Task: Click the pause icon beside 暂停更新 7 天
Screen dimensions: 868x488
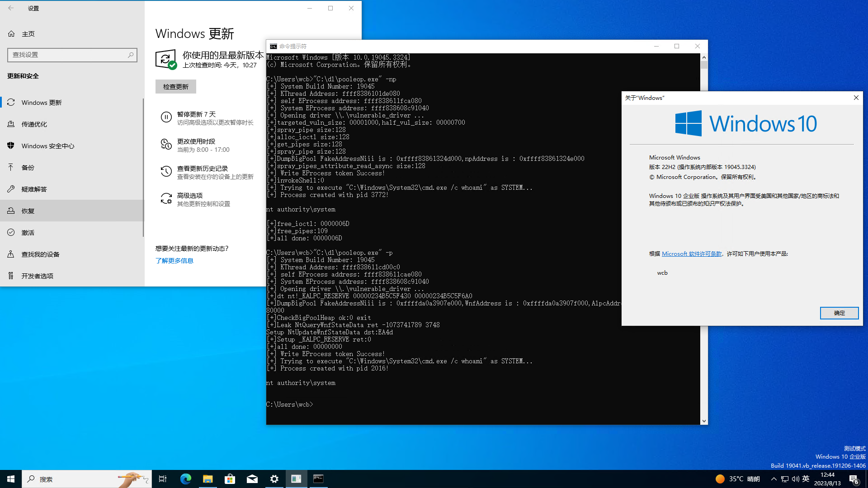Action: click(x=166, y=118)
